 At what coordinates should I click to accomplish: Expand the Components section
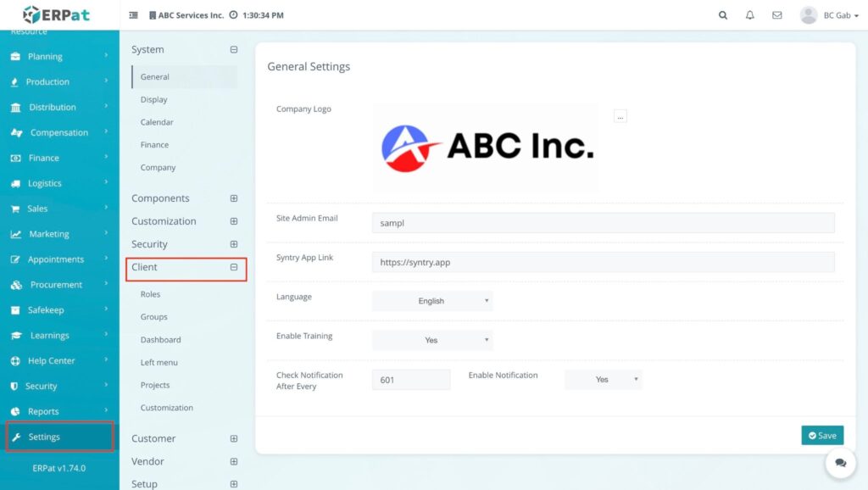tap(234, 198)
